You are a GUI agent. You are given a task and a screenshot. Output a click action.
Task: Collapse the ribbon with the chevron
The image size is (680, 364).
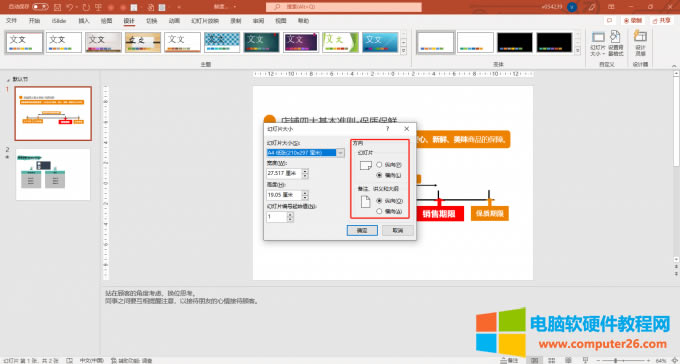pos(674,66)
